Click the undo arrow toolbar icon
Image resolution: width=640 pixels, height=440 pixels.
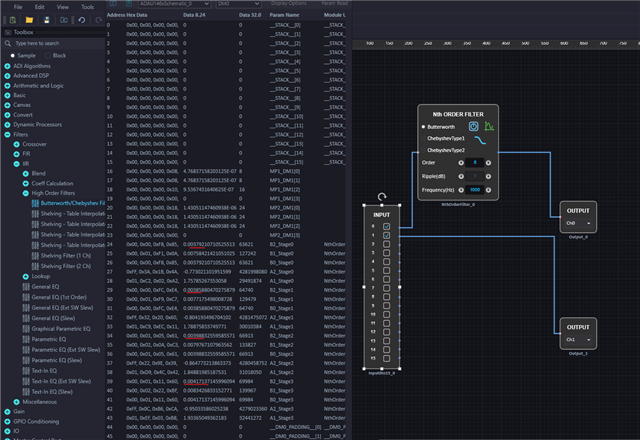point(82,20)
